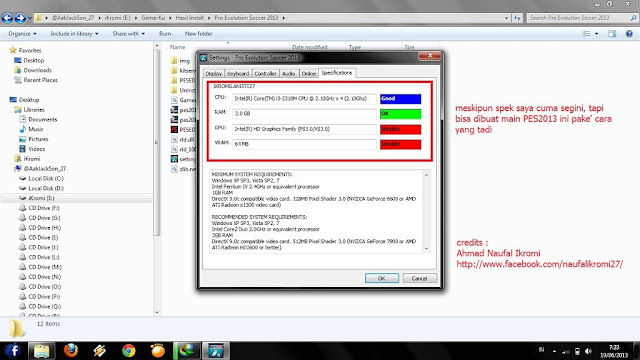Screen dimensions: 640x360
Task: Select CD Drive (F:) in sidebar
Action: 44,208
